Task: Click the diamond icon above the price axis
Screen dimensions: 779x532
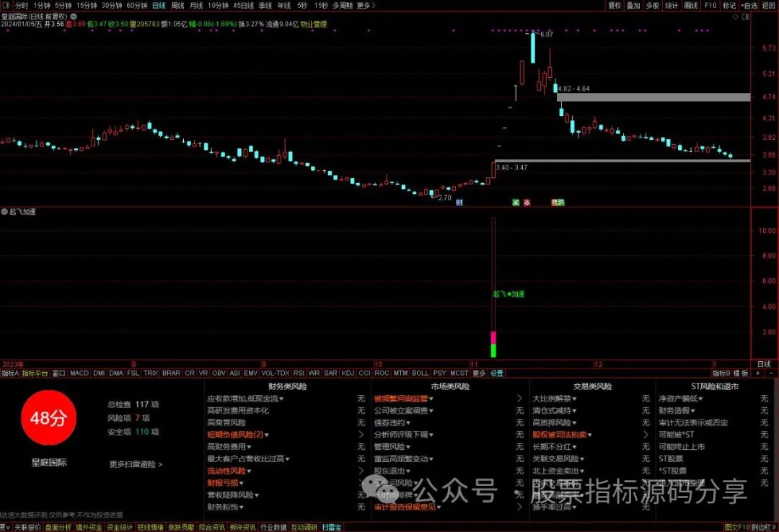Action: (x=736, y=17)
